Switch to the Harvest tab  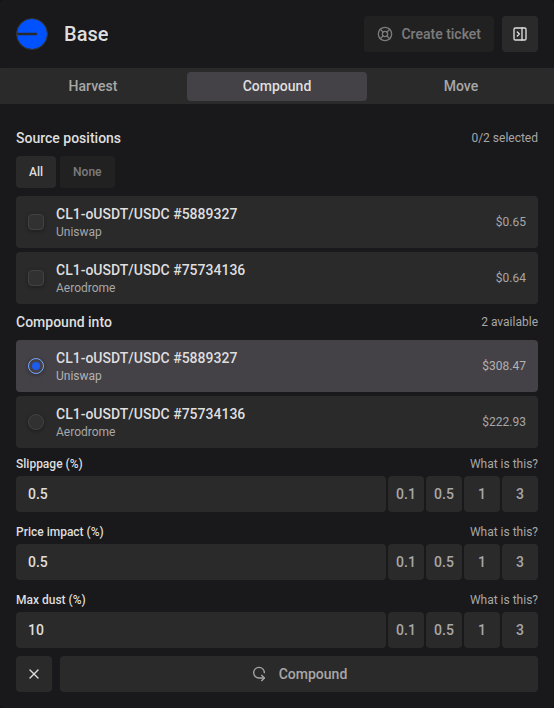tap(93, 86)
